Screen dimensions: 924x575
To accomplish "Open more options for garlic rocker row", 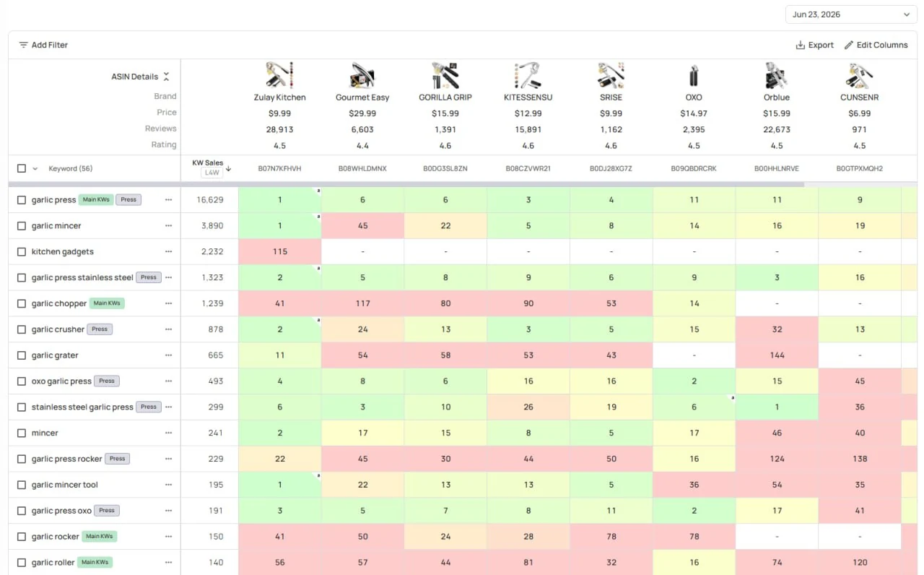I will (168, 537).
